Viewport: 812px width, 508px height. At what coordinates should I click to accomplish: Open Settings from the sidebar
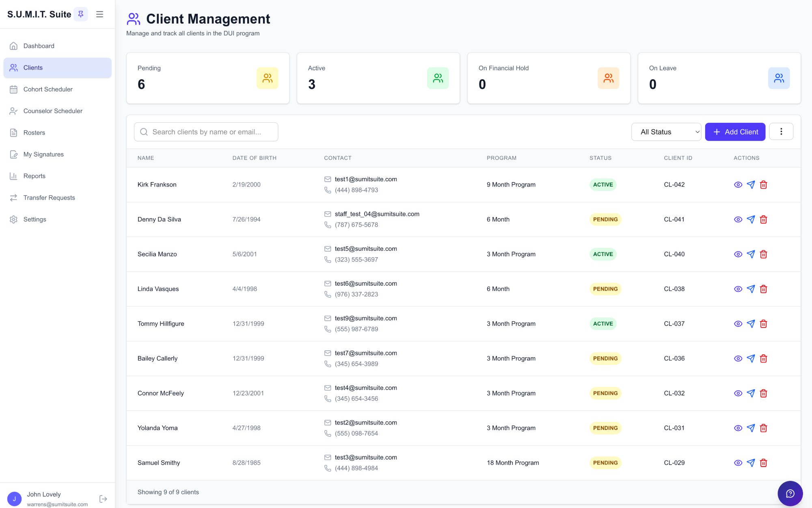[57, 219]
